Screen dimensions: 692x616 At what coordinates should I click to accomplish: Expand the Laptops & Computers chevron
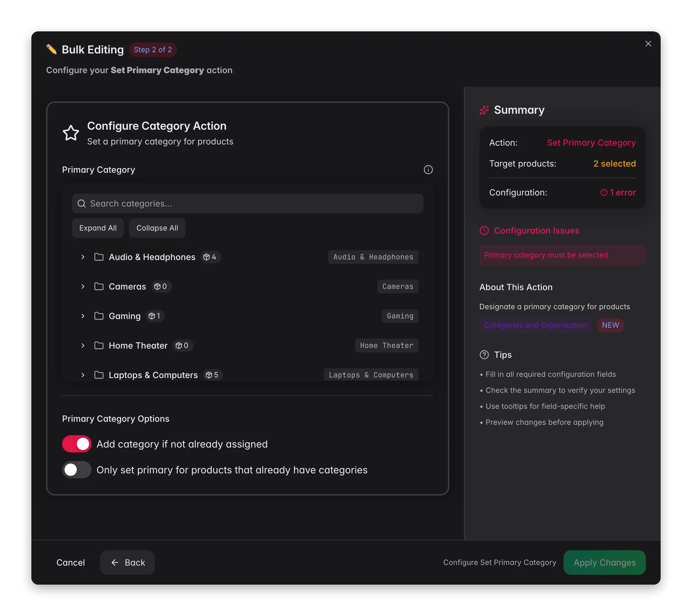(83, 375)
